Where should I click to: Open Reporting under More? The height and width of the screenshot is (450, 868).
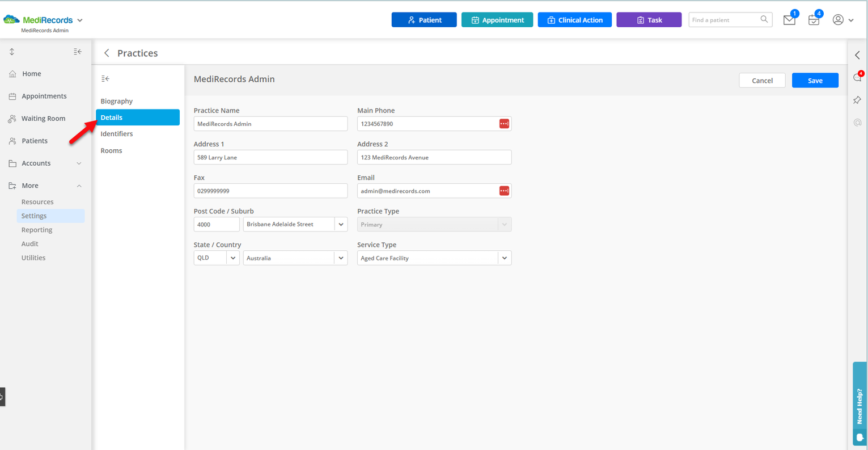tap(37, 230)
